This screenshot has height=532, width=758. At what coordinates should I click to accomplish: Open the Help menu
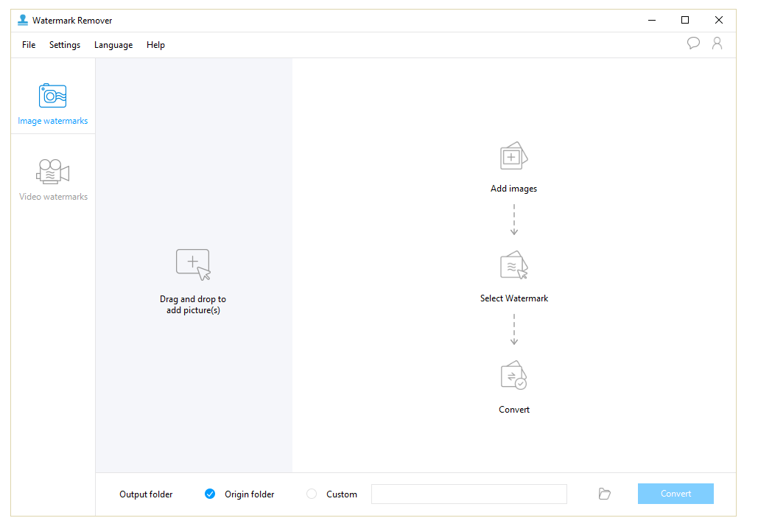click(x=155, y=45)
